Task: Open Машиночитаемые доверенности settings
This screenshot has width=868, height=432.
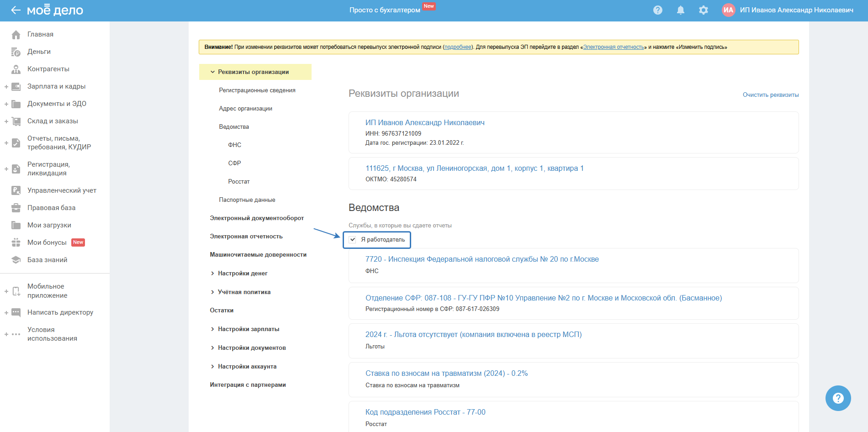Action: (x=258, y=255)
